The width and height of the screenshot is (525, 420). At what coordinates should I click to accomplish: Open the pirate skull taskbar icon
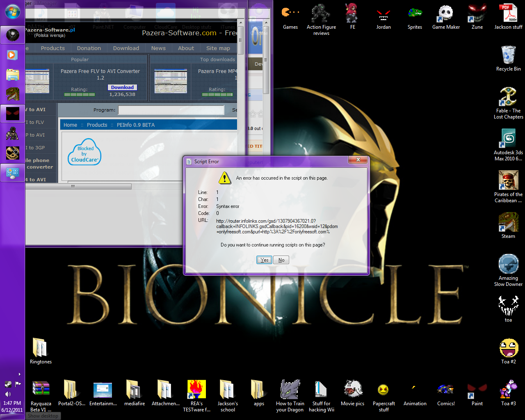click(x=12, y=153)
